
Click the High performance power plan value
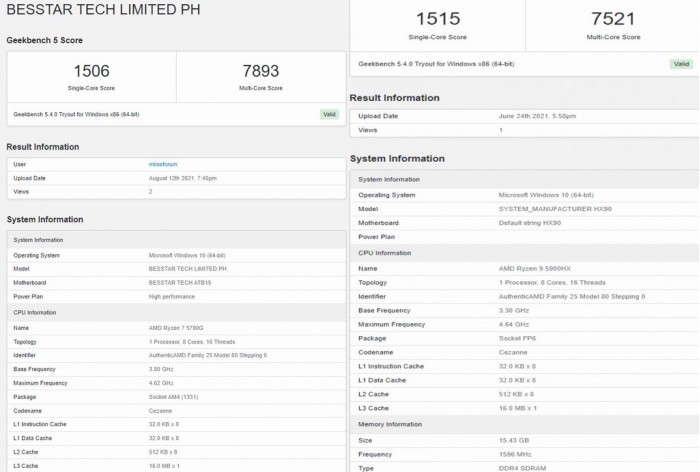pos(170,297)
